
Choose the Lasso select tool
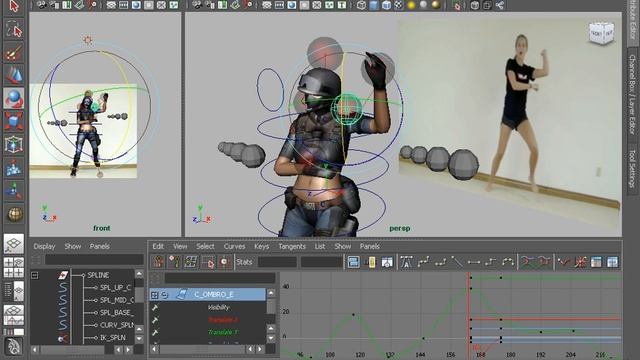pos(14,30)
